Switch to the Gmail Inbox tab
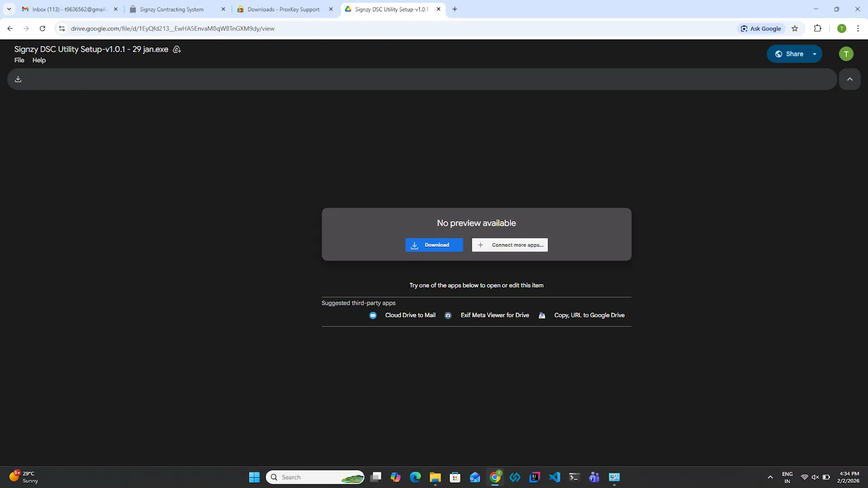The height and width of the screenshot is (488, 868). (69, 9)
